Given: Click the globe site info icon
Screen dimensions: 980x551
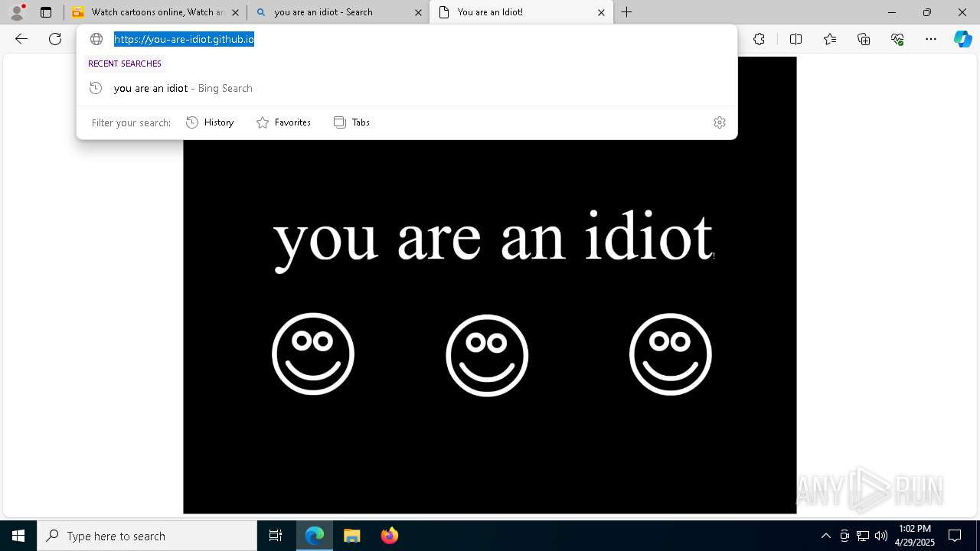Looking at the screenshot, I should (x=96, y=39).
